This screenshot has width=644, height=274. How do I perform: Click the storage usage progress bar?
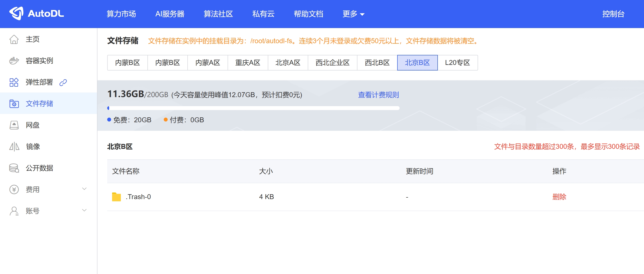pyautogui.click(x=253, y=108)
